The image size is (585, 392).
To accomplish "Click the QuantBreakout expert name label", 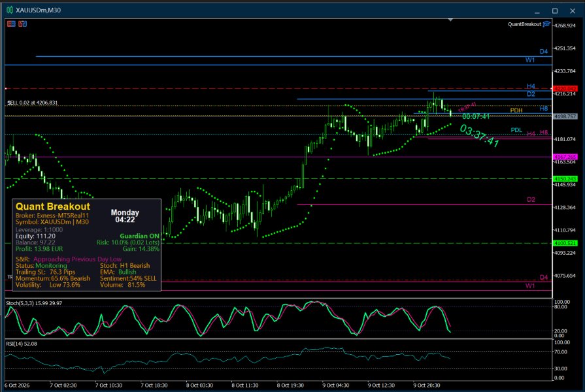I will coord(524,24).
